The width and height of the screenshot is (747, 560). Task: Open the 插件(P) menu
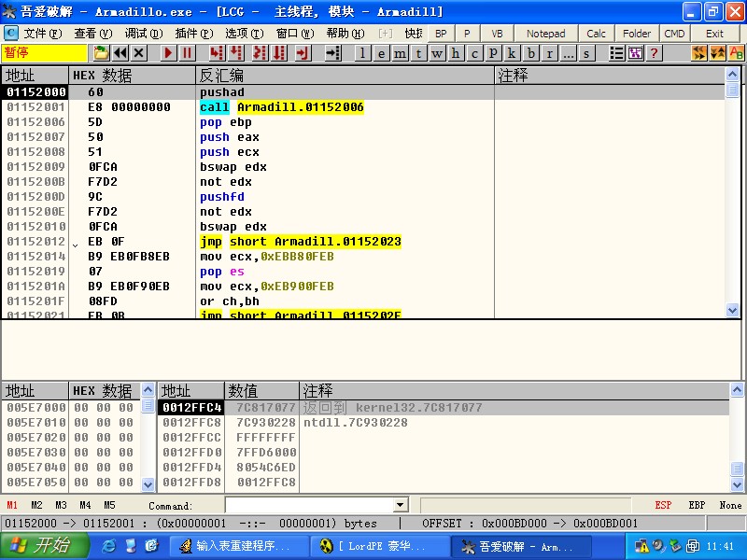click(194, 34)
